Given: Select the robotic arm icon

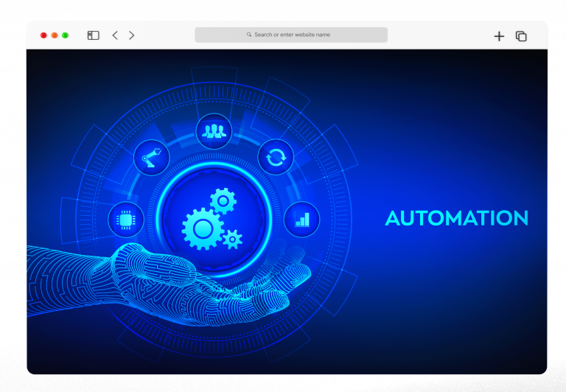Looking at the screenshot, I should point(152,157).
